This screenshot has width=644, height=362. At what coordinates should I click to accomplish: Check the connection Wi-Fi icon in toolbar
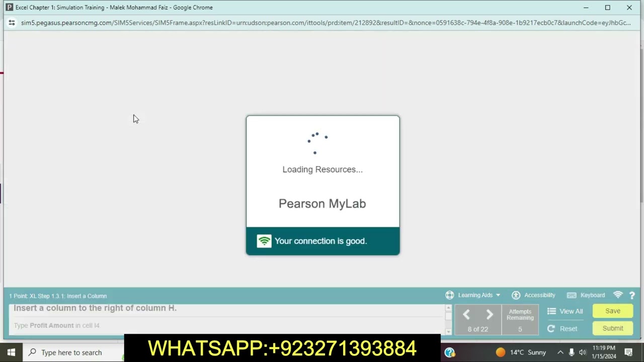[x=618, y=295]
